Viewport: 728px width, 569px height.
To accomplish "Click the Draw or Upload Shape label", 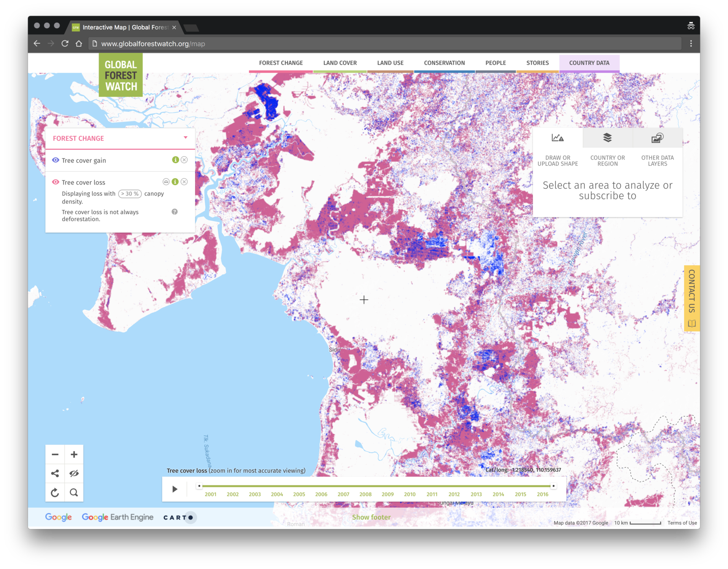I will [557, 161].
